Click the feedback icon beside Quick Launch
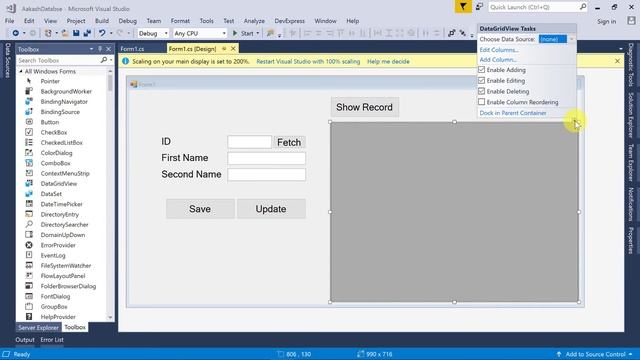The width and height of the screenshot is (640, 360). pos(480,7)
